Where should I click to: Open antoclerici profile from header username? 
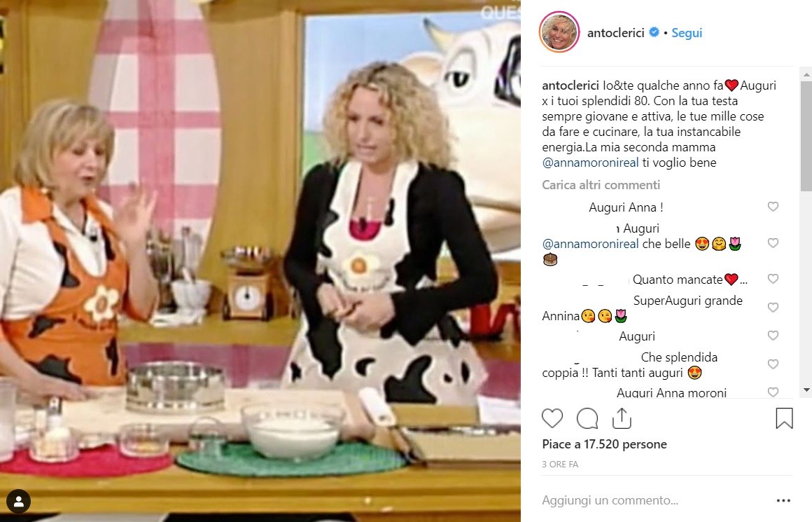[615, 33]
